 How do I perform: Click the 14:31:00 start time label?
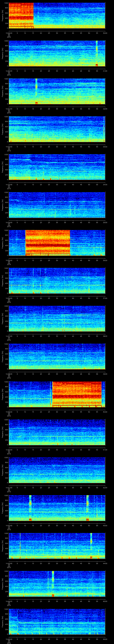[x=9, y=109]
